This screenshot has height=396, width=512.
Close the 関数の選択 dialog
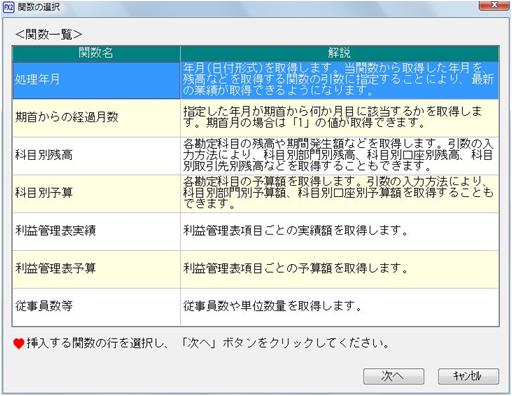pos(494,5)
